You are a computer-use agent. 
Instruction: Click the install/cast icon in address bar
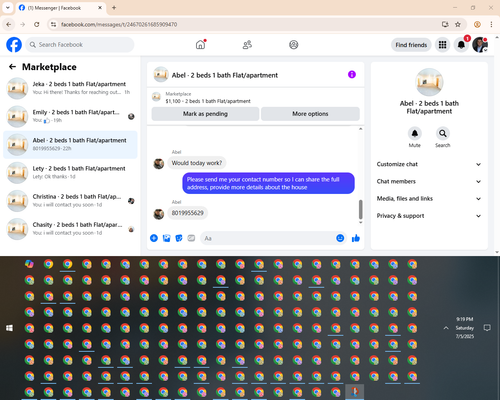445,24
